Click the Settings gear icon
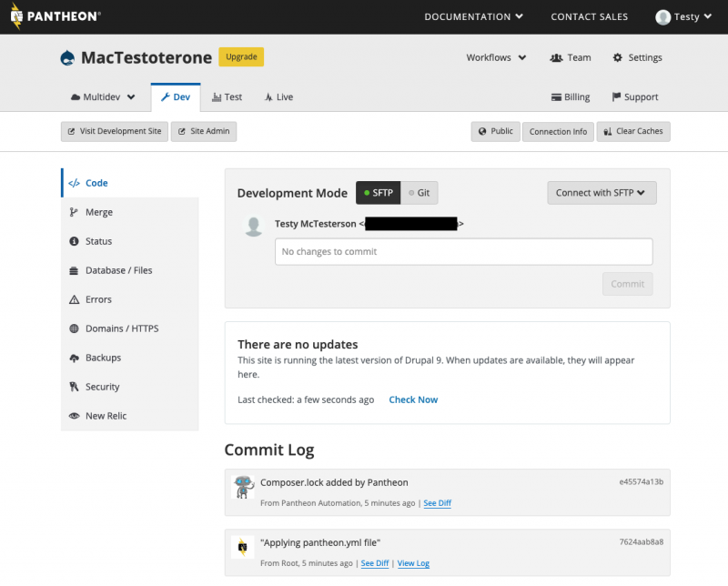Image resolution: width=728 pixels, height=586 pixels. point(617,57)
